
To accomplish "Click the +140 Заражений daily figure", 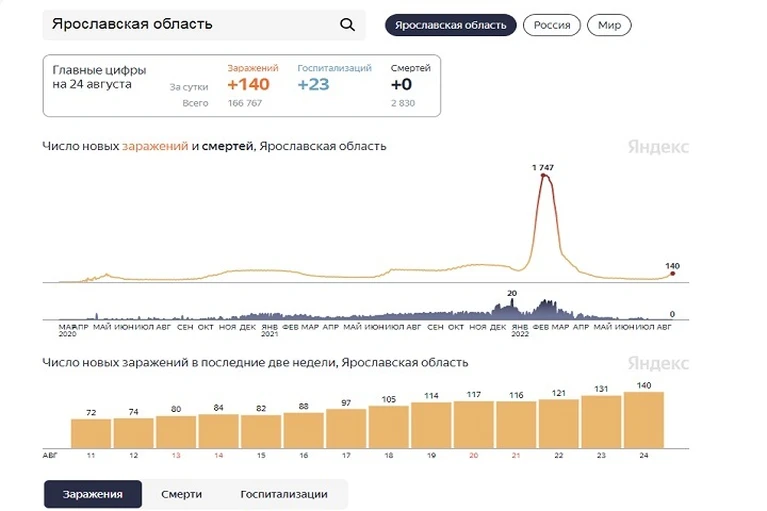I will (x=248, y=85).
